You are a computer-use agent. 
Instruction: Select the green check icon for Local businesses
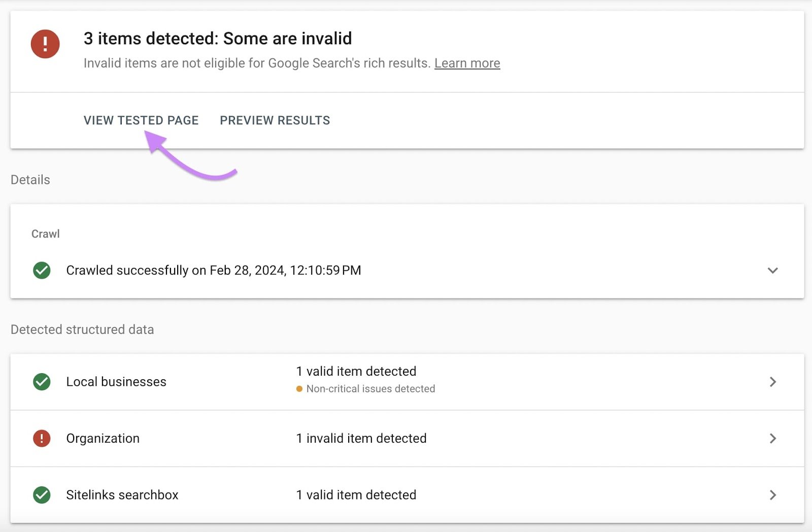[41, 382]
